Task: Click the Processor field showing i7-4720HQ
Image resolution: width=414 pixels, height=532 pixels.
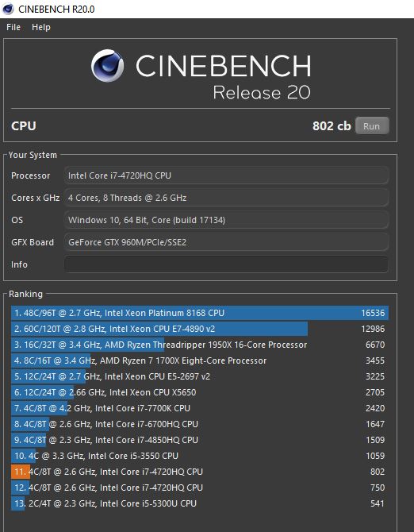Action: (x=226, y=175)
